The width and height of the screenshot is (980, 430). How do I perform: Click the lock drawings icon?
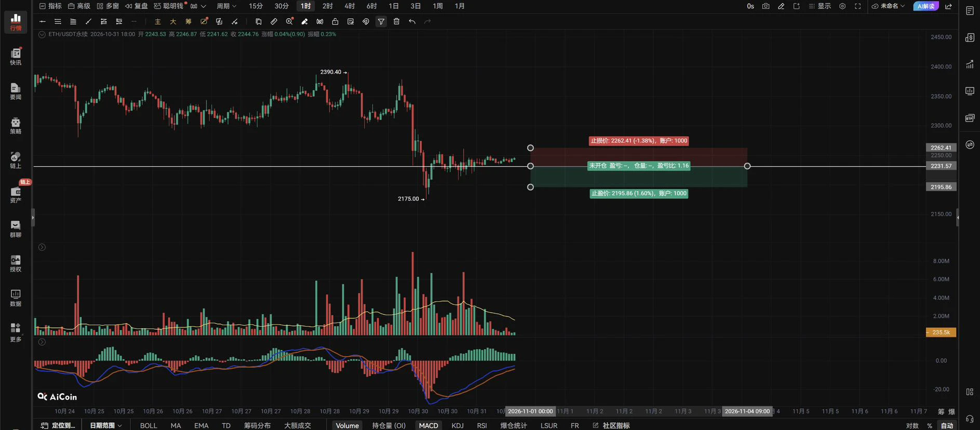pos(335,21)
